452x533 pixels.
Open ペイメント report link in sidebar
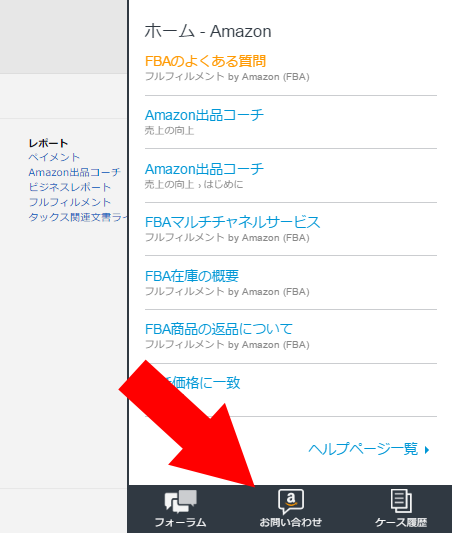(54, 157)
